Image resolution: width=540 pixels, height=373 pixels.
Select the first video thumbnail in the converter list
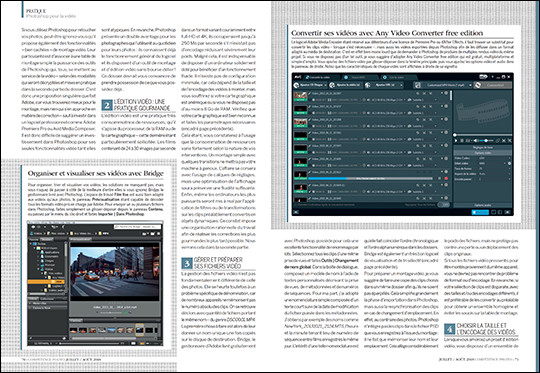click(300, 96)
